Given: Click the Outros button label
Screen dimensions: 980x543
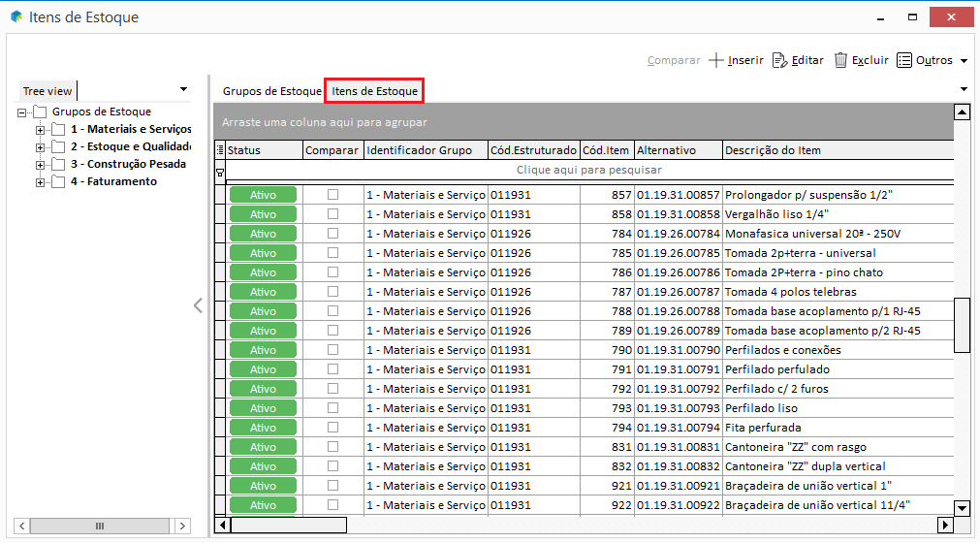Looking at the screenshot, I should [x=933, y=60].
